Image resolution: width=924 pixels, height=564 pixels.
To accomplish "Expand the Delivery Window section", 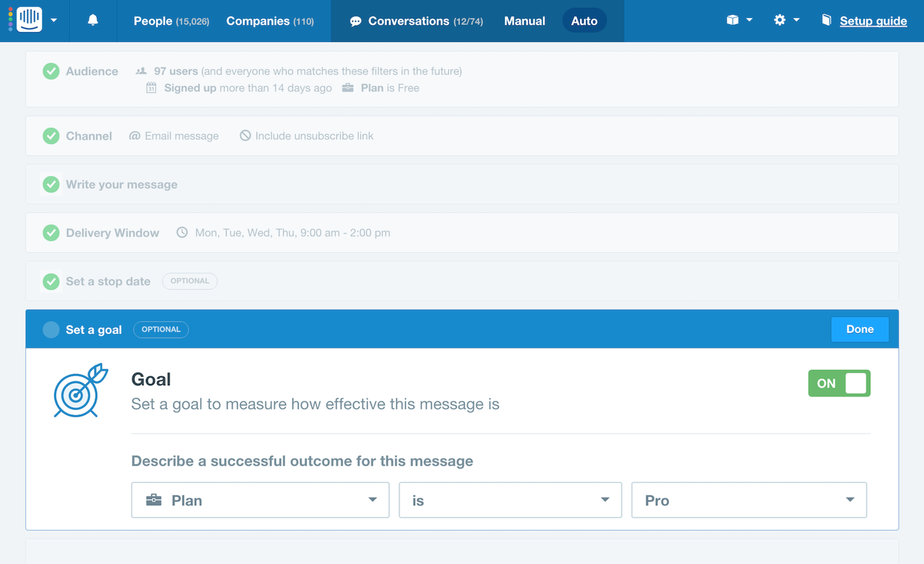I will (462, 233).
